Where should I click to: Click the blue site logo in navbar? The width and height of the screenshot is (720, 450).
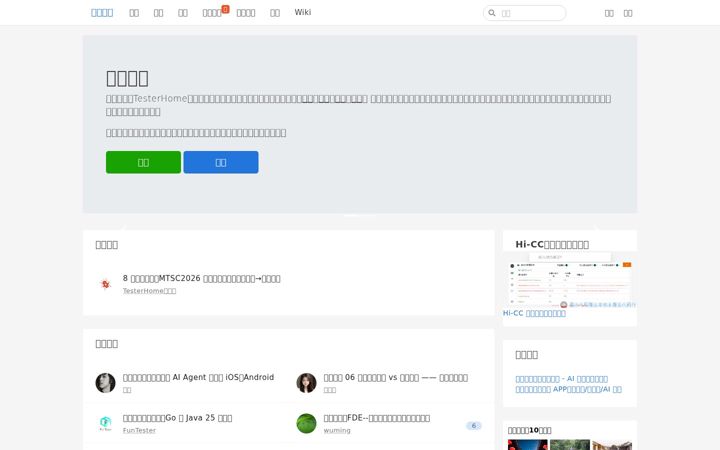point(102,13)
